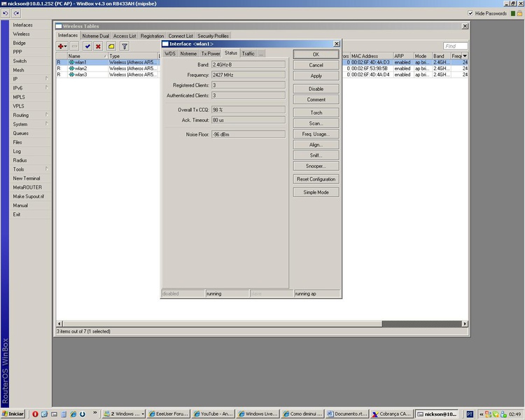The image size is (525, 420).
Task: Click the Snooper... button
Action: (x=316, y=166)
